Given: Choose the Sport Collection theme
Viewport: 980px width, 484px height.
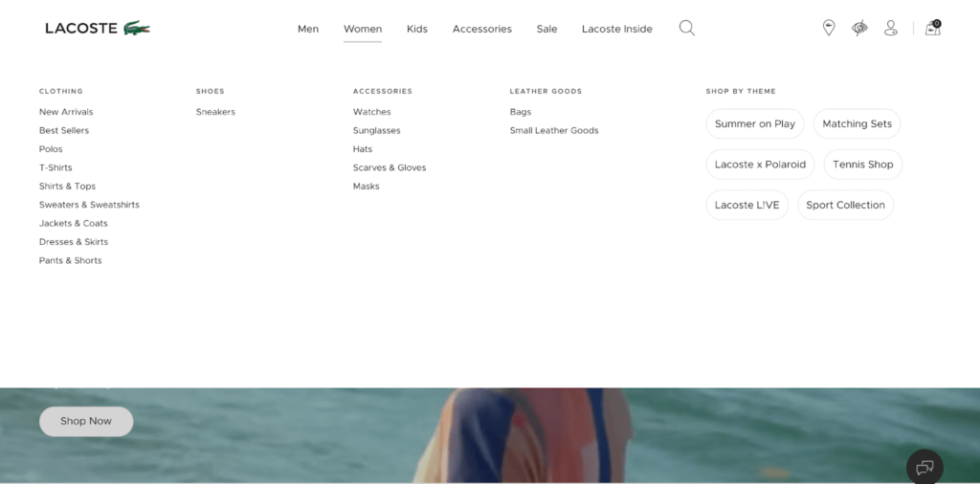Looking at the screenshot, I should pyautogui.click(x=846, y=205).
